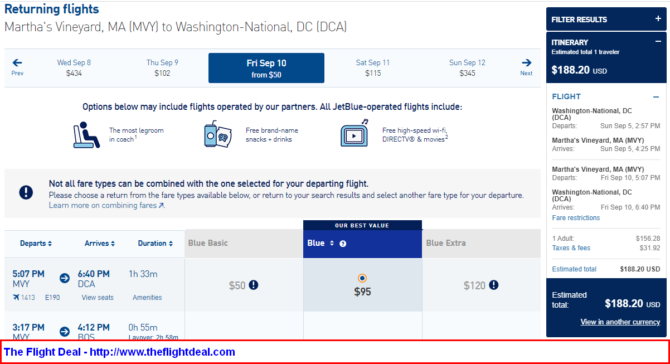Click the Returning flights heading
670x364 pixels.
[52, 9]
